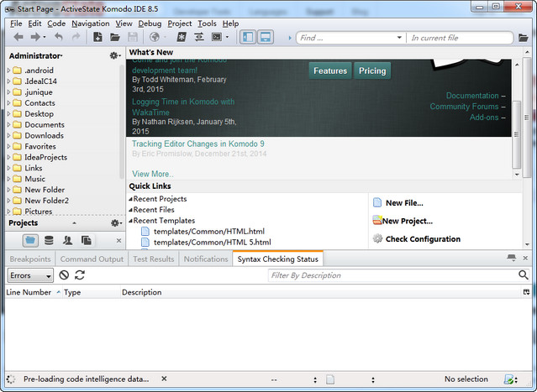Click the Places settings gear icon
The width and height of the screenshot is (537, 392).
coord(114,55)
